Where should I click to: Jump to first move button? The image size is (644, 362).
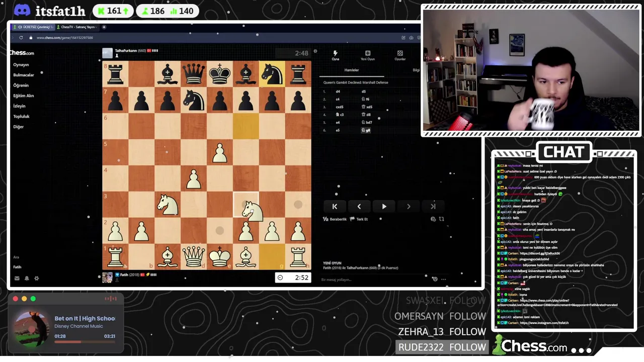click(335, 206)
